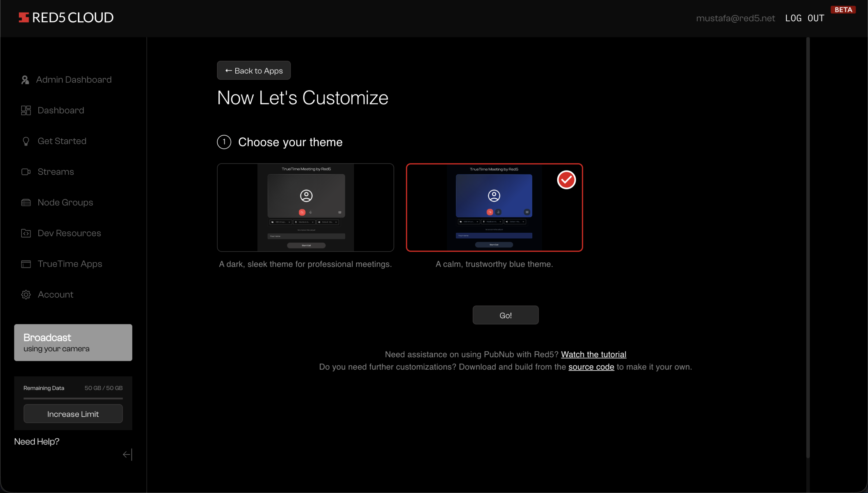Open Admin Dashboard person icon

click(x=25, y=80)
